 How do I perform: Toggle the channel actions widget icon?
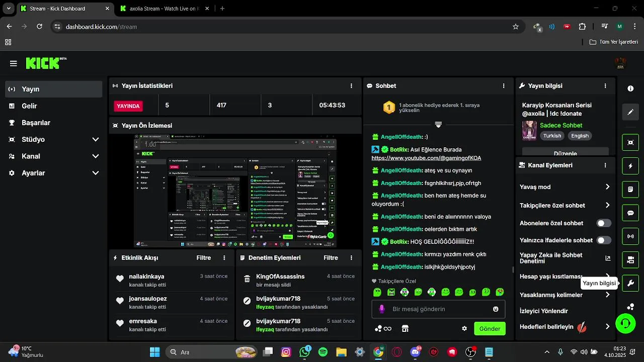pos(630,260)
